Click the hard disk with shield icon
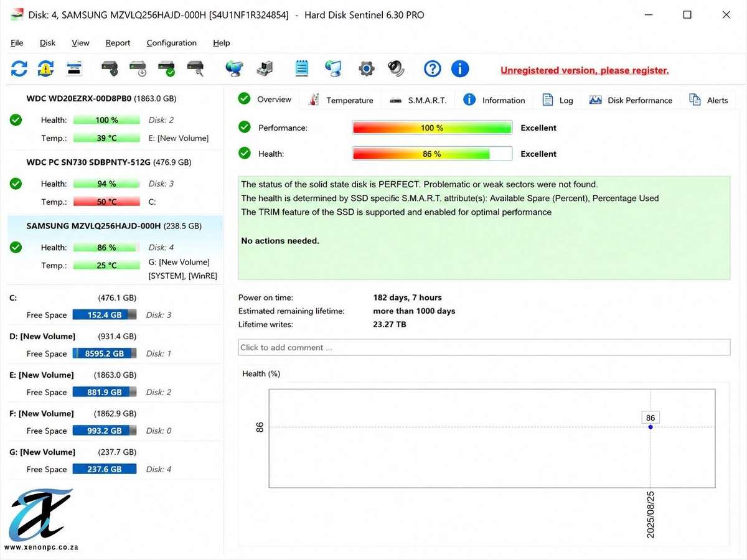Viewport: 747px width, 560px height. [x=110, y=68]
